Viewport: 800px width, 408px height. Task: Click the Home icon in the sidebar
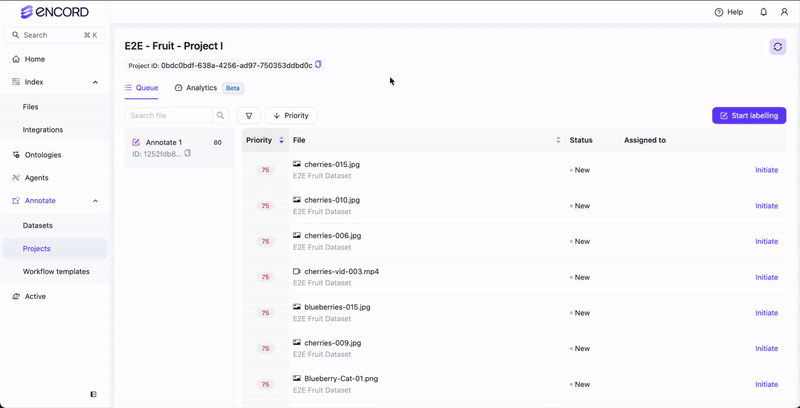pyautogui.click(x=16, y=59)
